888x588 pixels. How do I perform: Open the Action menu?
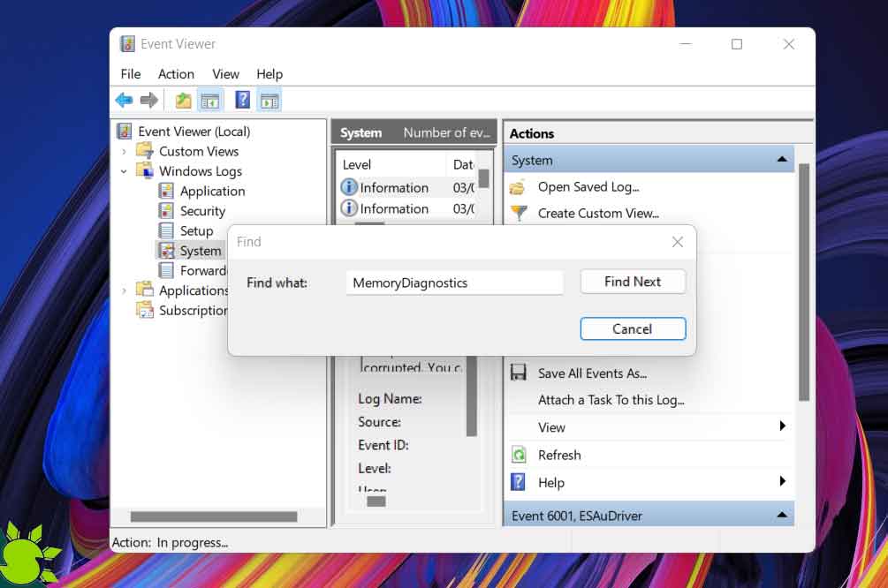click(176, 74)
